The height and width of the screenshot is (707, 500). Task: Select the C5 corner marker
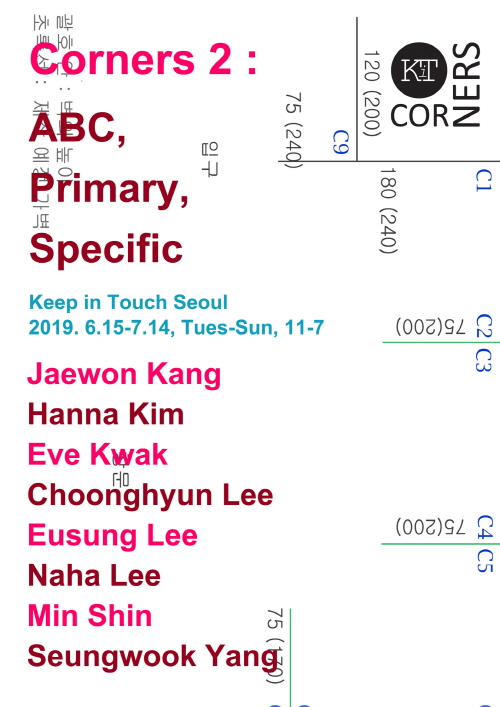click(x=485, y=561)
